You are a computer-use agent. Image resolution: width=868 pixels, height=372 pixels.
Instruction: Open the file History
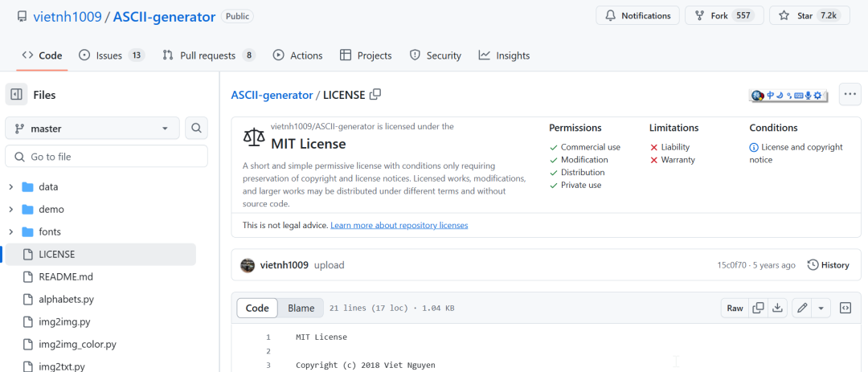(828, 265)
